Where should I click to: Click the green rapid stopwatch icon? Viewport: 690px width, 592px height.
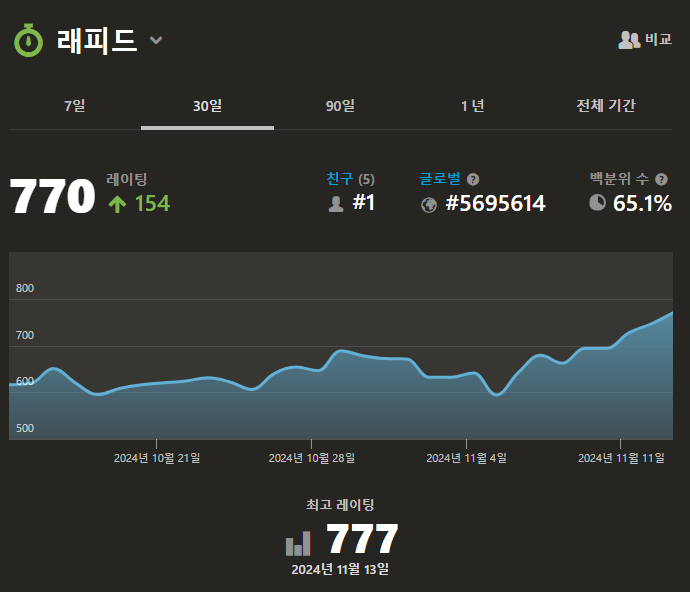coord(29,40)
